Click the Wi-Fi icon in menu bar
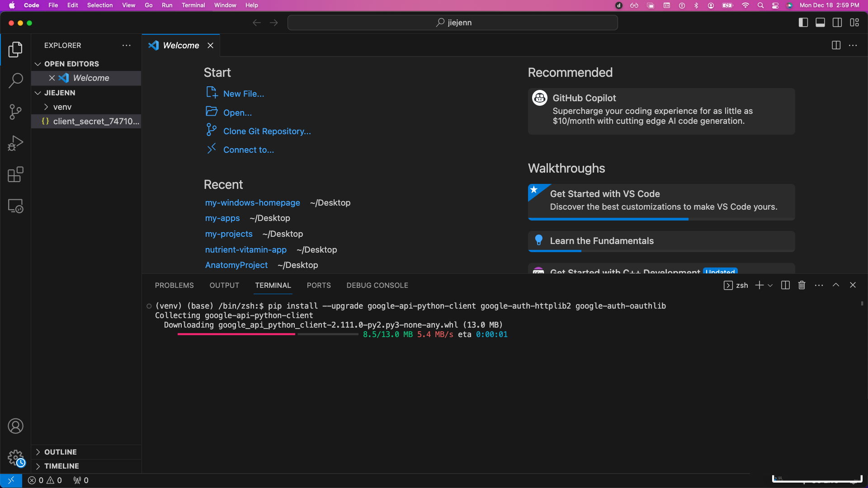Screen dimensions: 868x488 pyautogui.click(x=745, y=5)
